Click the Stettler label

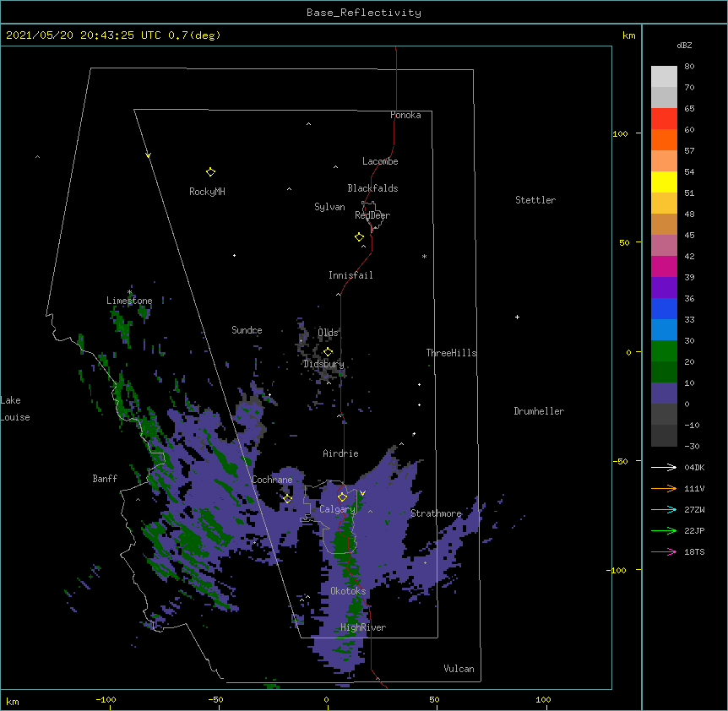tap(535, 200)
